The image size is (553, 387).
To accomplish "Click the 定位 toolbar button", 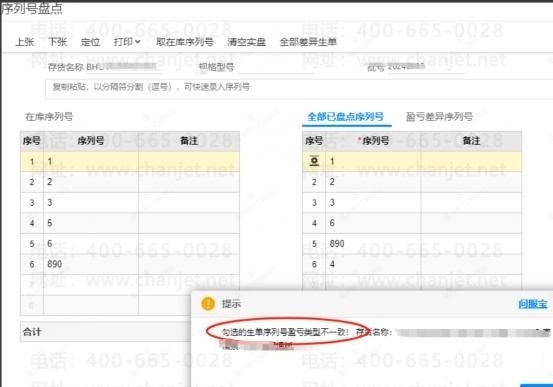I will (90, 42).
